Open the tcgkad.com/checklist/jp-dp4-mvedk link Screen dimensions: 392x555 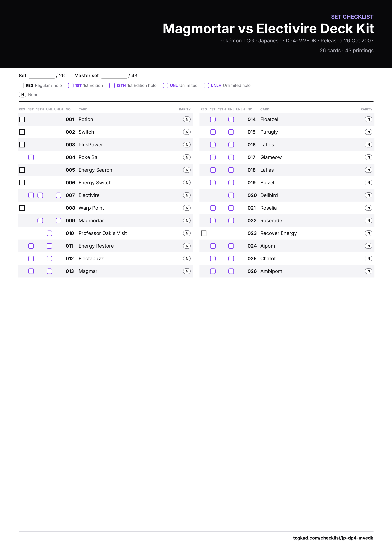pos(333,538)
